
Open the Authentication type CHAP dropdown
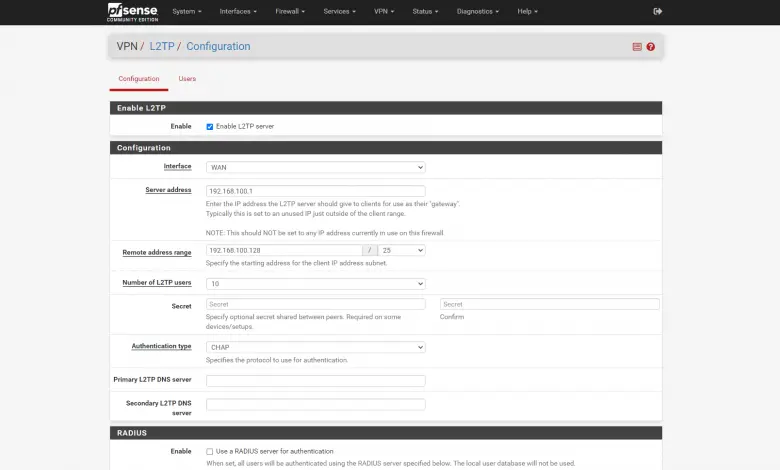(x=315, y=347)
